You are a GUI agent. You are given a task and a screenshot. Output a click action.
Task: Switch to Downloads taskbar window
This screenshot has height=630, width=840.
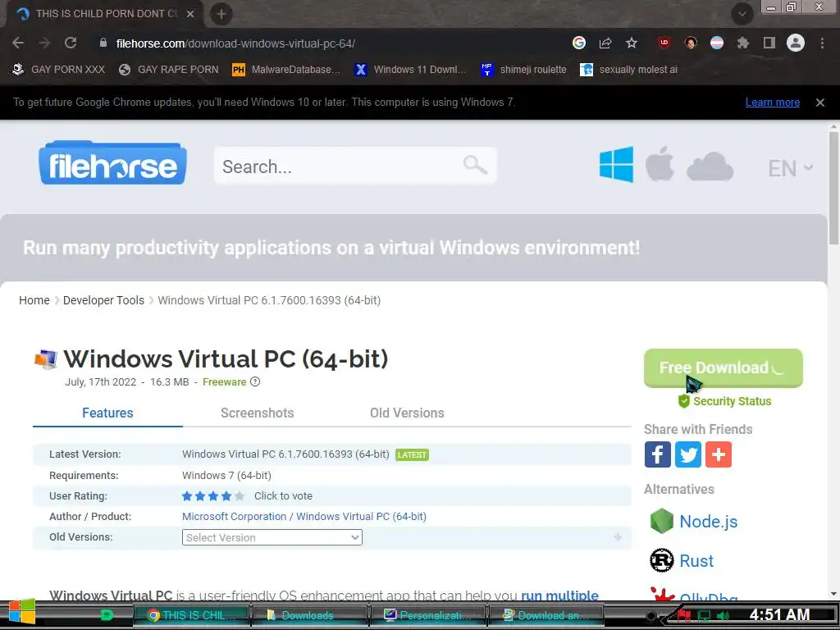[x=309, y=615]
